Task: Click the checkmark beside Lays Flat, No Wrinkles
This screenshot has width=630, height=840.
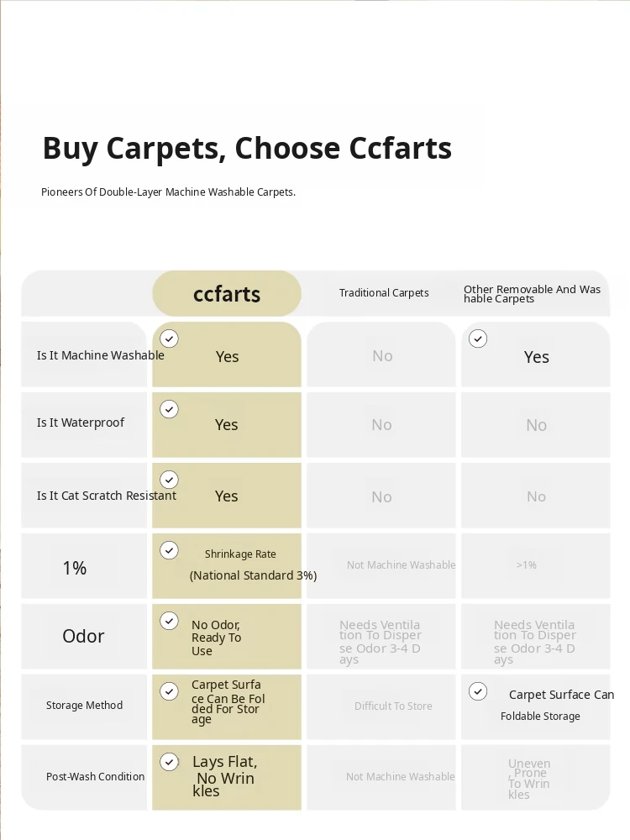Action: 170,762
